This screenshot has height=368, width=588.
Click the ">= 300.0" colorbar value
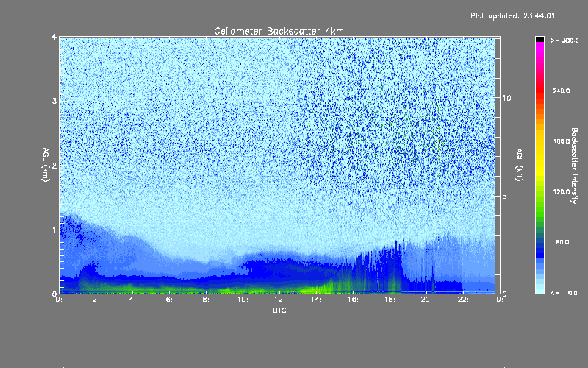pyautogui.click(x=564, y=40)
